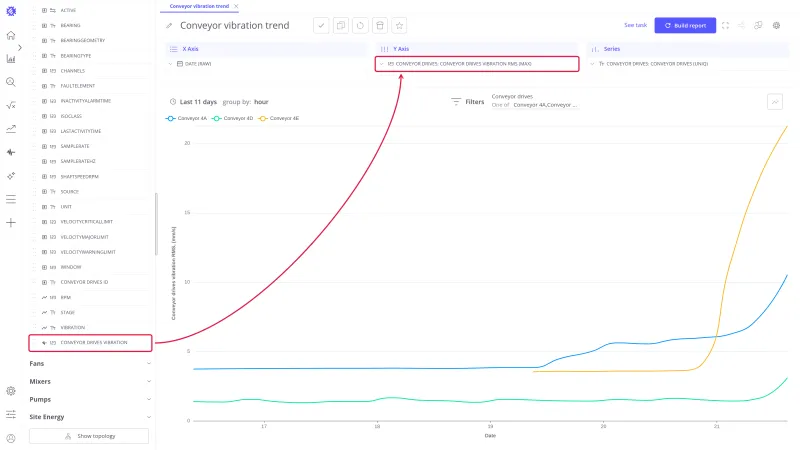Image resolution: width=800 pixels, height=450 pixels.
Task: Open the bottom gear settings sidebar icon
Action: pos(11,391)
